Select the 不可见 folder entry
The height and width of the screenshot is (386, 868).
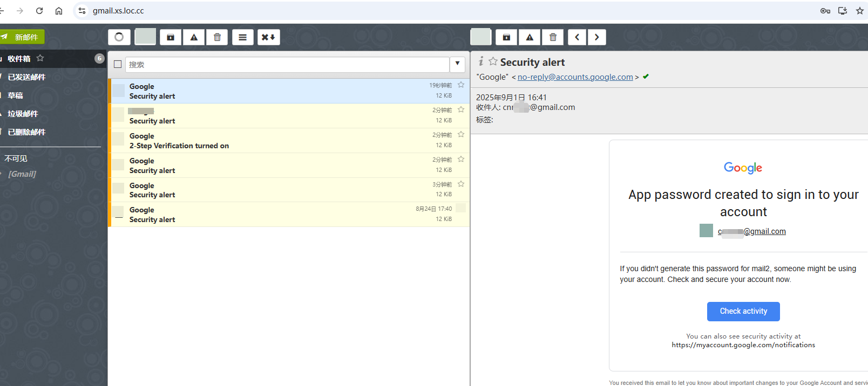pos(16,158)
